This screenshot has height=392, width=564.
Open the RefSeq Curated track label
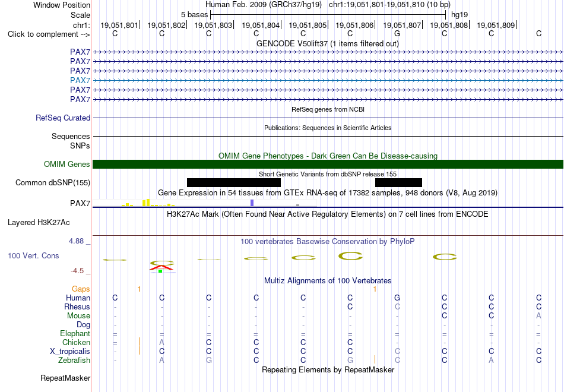pyautogui.click(x=63, y=118)
